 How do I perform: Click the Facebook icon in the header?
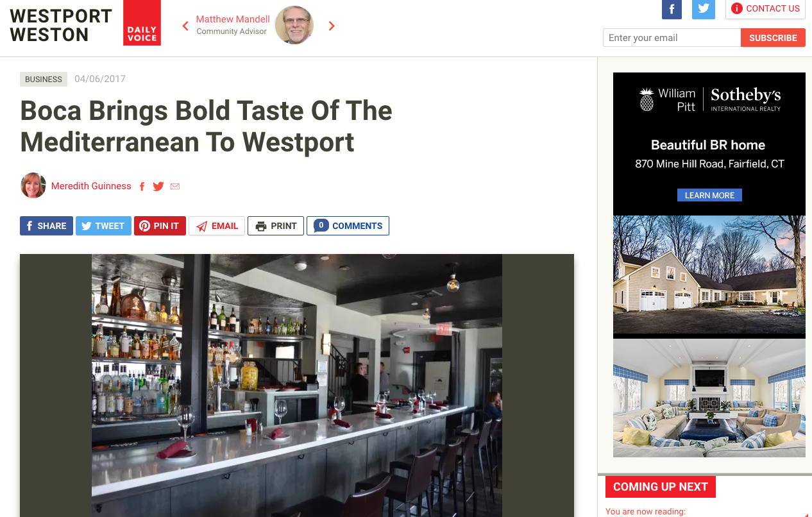[672, 8]
